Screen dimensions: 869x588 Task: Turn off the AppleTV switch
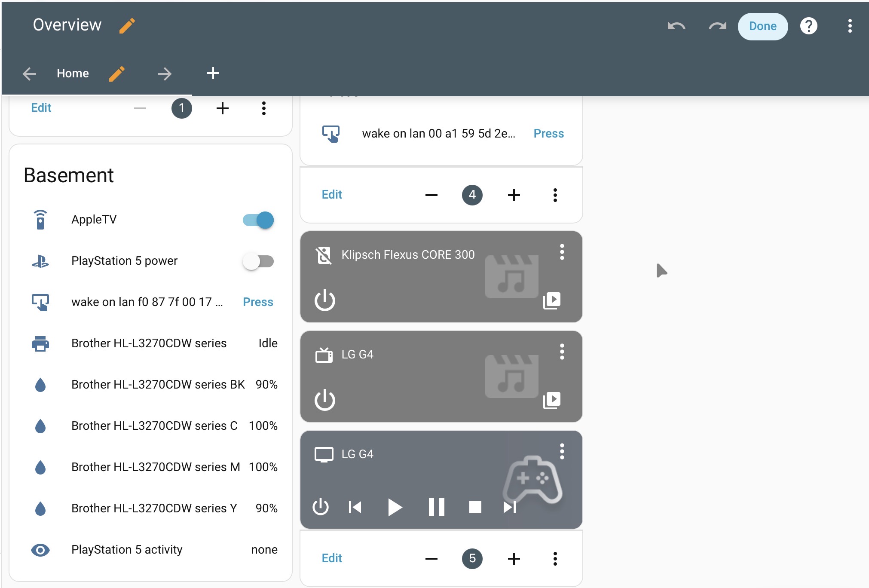click(258, 220)
